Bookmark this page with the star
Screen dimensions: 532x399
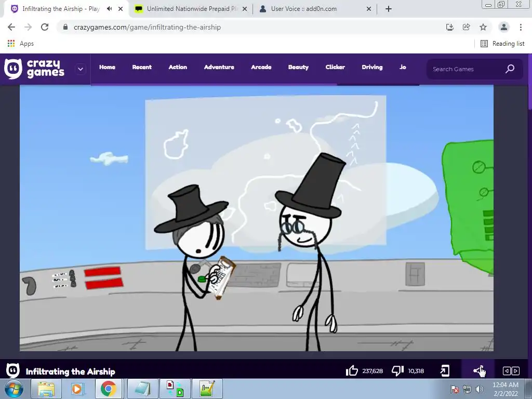tap(483, 27)
